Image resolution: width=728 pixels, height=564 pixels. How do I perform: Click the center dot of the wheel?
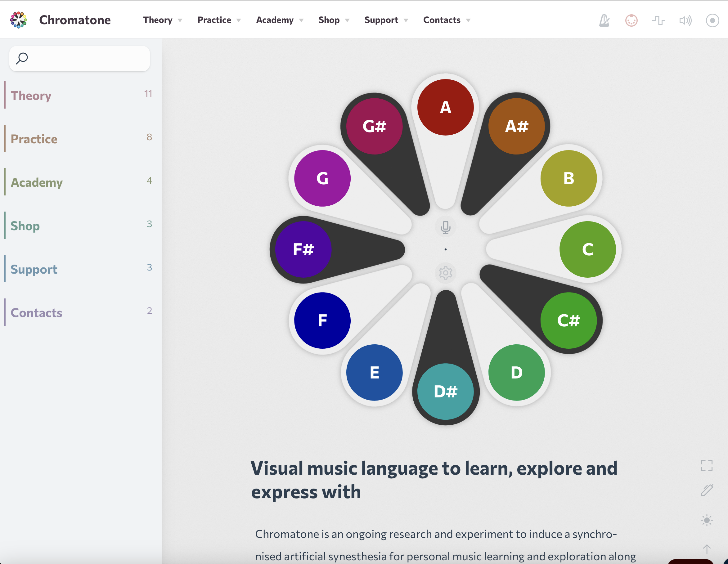point(445,249)
